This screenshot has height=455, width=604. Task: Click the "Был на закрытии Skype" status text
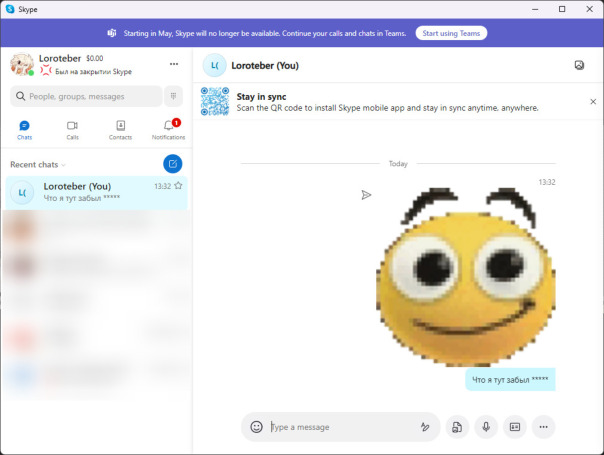93,72
